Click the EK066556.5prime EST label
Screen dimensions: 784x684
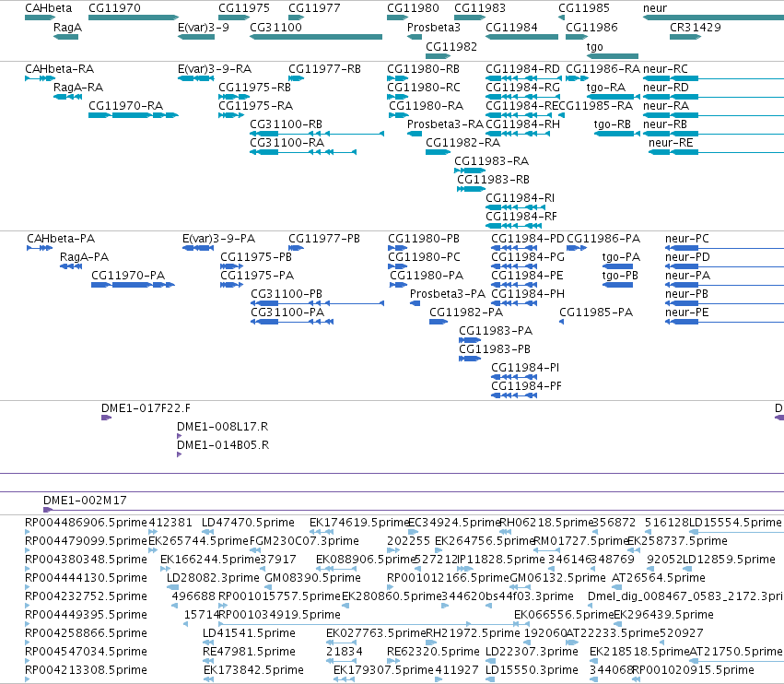pyautogui.click(x=564, y=614)
